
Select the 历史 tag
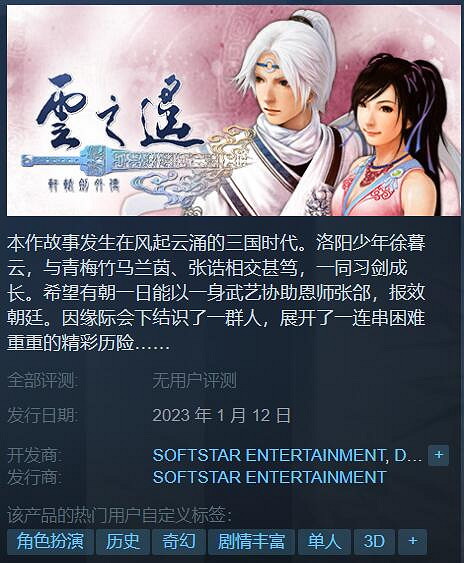pos(123,541)
